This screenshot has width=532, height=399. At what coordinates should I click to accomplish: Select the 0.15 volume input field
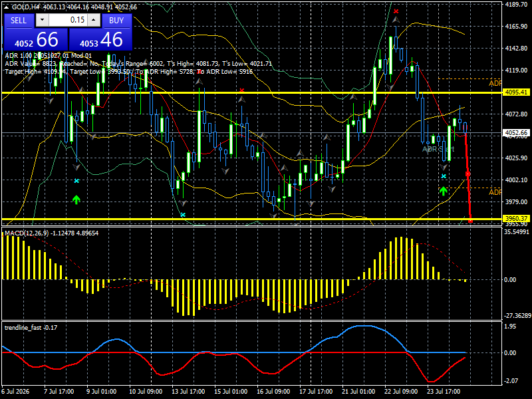(x=68, y=20)
